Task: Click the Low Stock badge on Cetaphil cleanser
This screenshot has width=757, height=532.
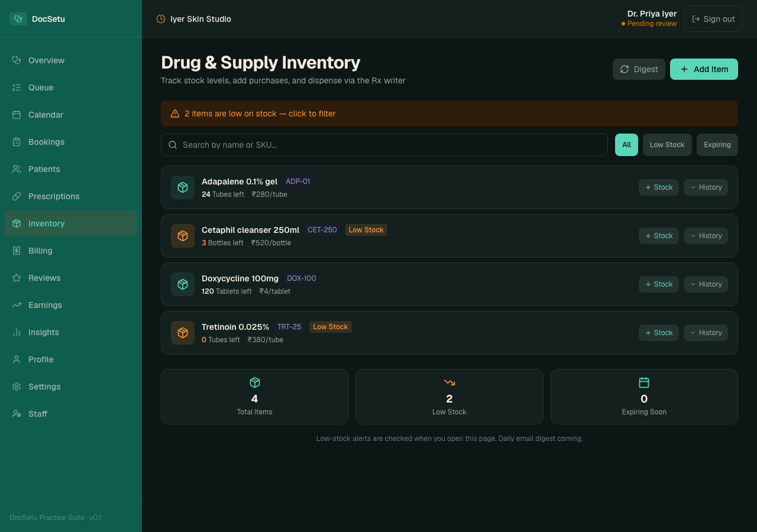Action: click(366, 230)
